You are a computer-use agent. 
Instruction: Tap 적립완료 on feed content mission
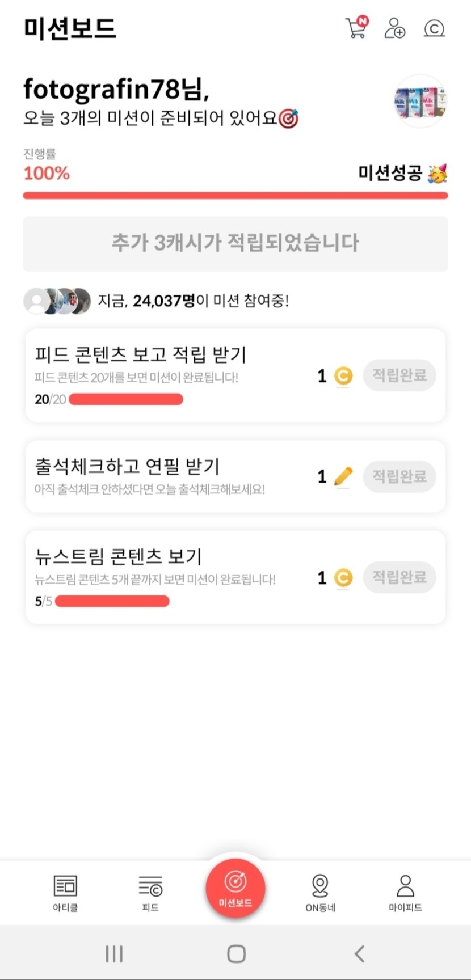[399, 375]
